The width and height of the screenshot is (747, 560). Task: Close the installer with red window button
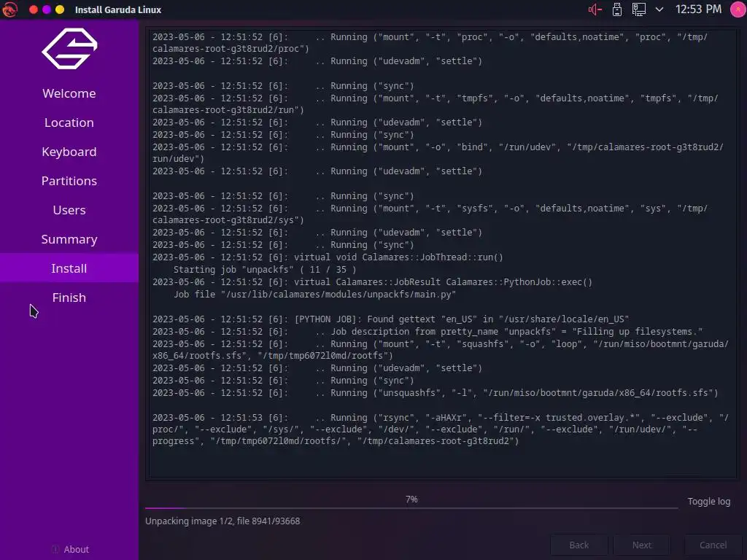click(34, 9)
